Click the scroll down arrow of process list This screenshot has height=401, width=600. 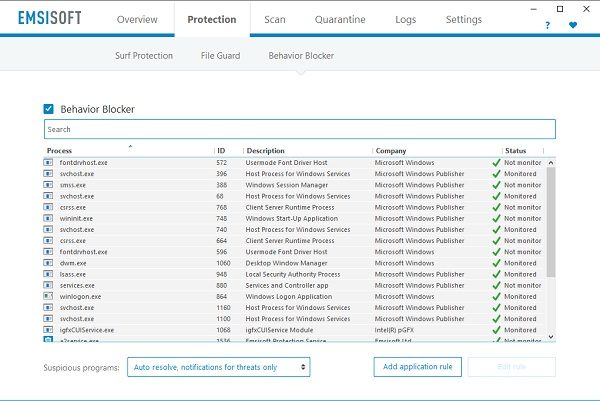click(x=551, y=337)
